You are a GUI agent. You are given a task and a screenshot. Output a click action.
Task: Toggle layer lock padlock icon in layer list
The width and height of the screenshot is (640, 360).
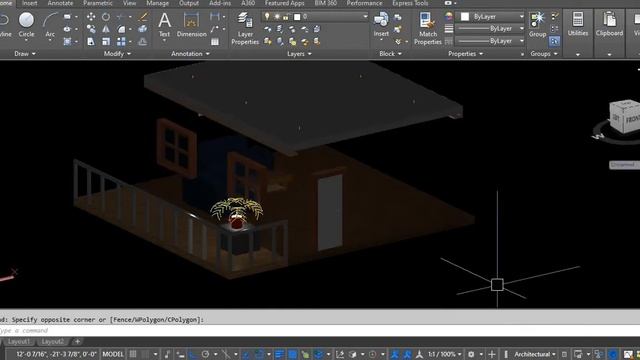click(x=286, y=17)
